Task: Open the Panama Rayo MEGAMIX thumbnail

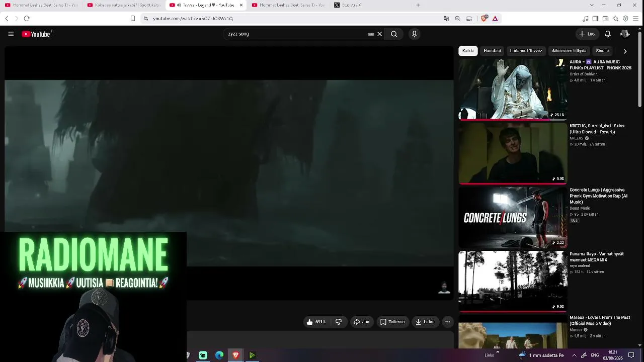Action: [x=513, y=281]
